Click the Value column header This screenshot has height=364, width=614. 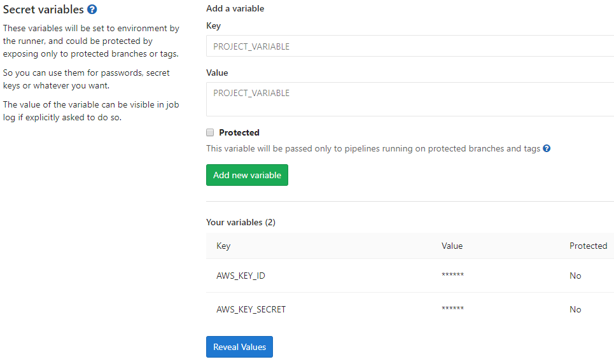(x=452, y=246)
